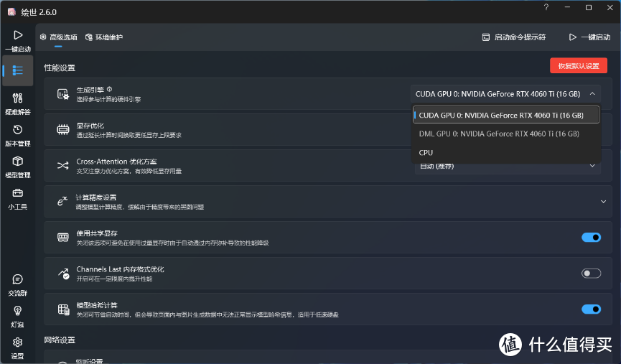The height and width of the screenshot is (364, 621).
Task: Click the info icon next to 生成引擎
Action: point(109,90)
